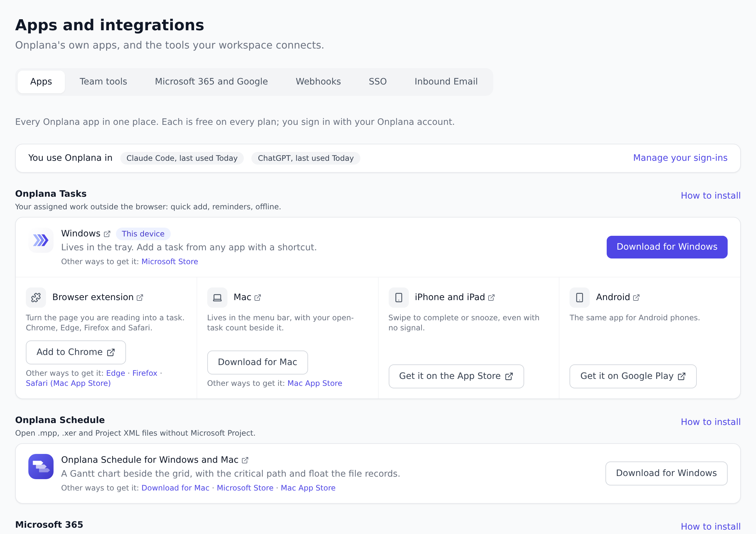756x534 pixels.
Task: Open external link icon next to Browser extension
Action: pos(140,298)
